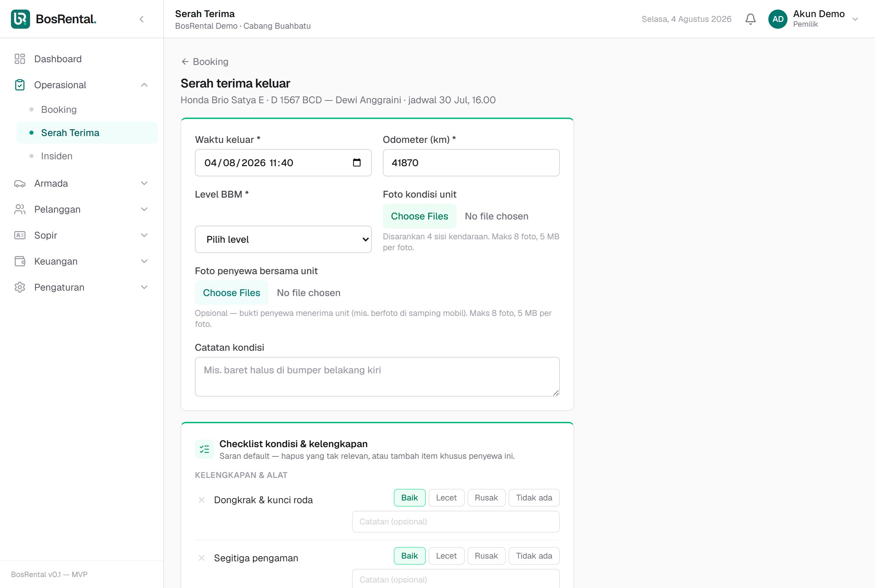
Task: Open the Pilih level BBM dropdown
Action: [283, 239]
